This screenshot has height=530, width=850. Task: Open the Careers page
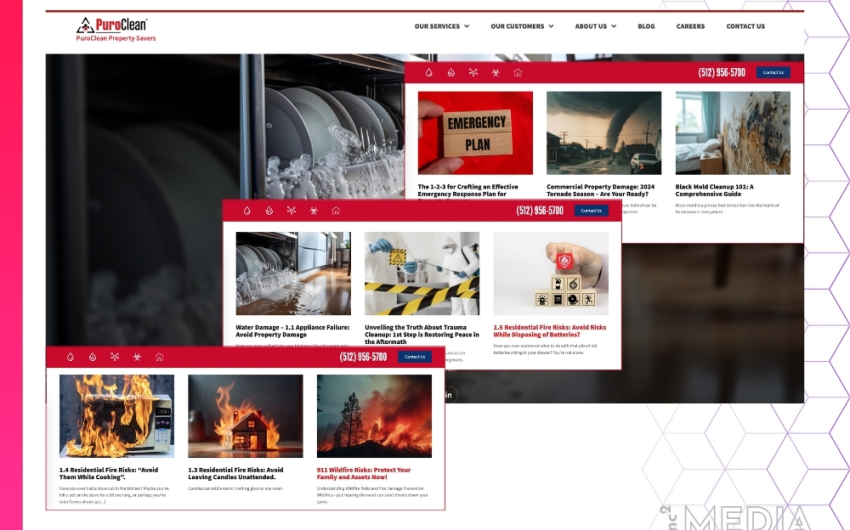coord(690,26)
